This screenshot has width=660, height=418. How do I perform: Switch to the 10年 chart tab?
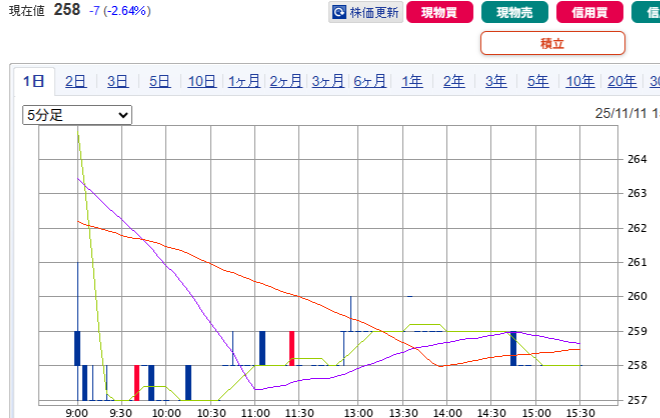[x=580, y=82]
